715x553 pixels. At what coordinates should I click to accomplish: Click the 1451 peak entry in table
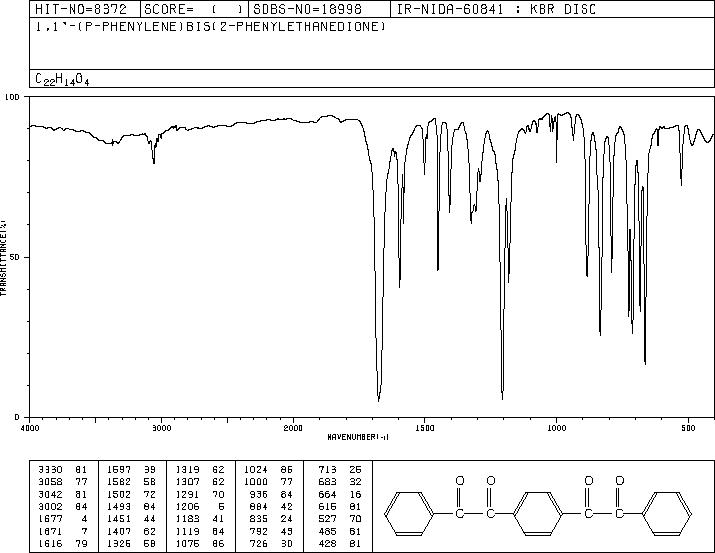click(131, 519)
